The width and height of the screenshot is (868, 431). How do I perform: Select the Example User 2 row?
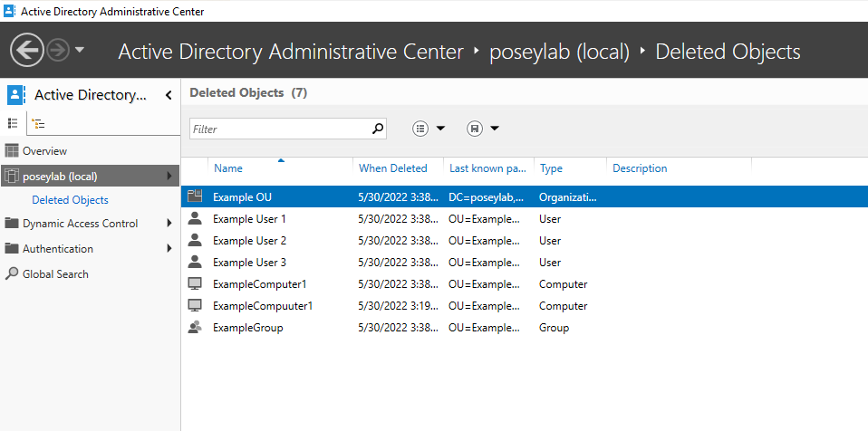[525, 241]
